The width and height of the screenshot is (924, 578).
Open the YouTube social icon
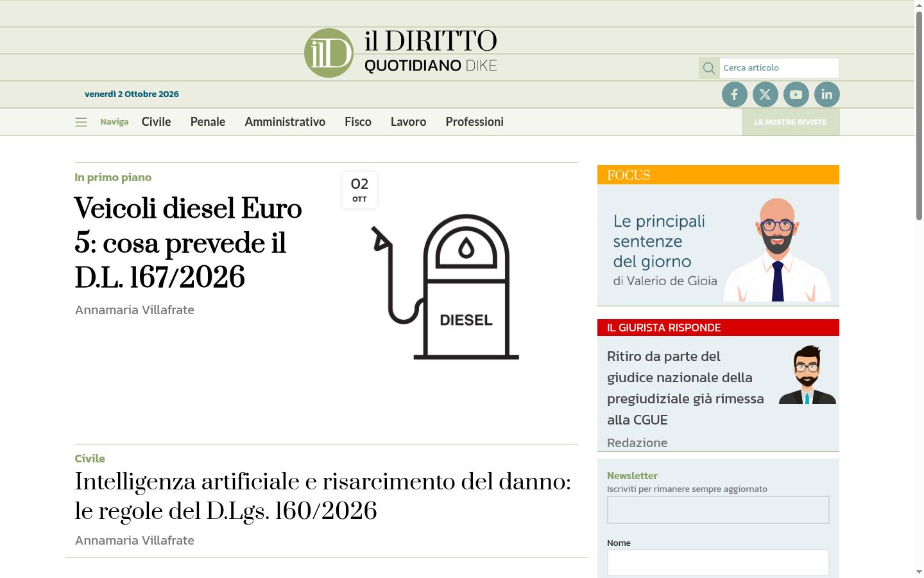pos(796,94)
